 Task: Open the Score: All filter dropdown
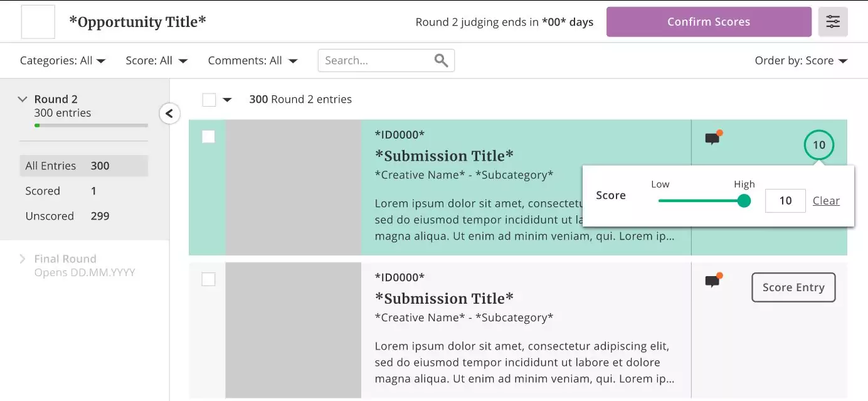pyautogui.click(x=156, y=61)
